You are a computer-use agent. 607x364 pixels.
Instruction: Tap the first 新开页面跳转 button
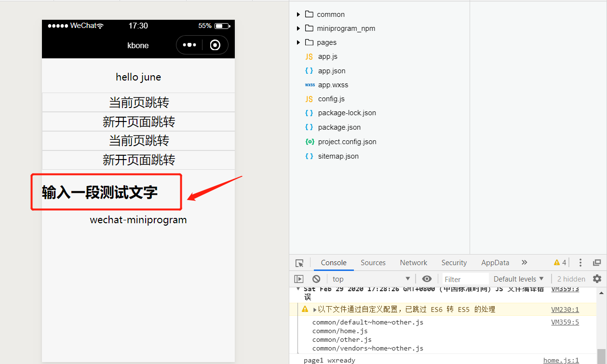tap(138, 121)
